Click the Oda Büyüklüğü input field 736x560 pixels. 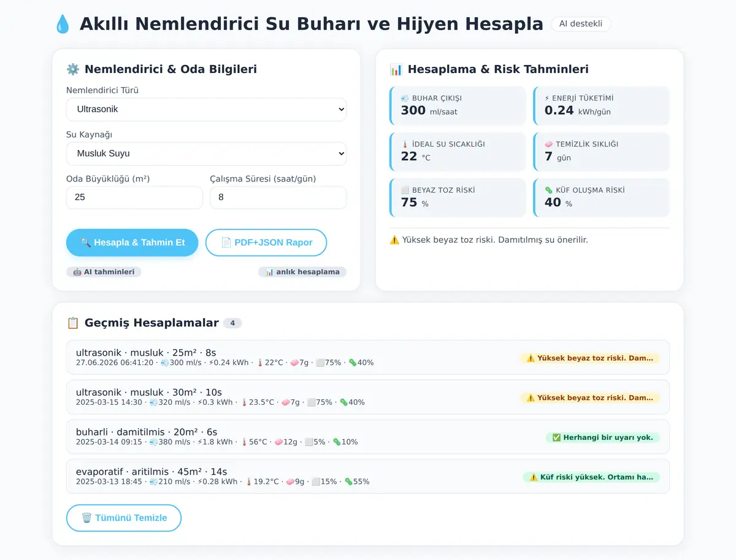(134, 198)
